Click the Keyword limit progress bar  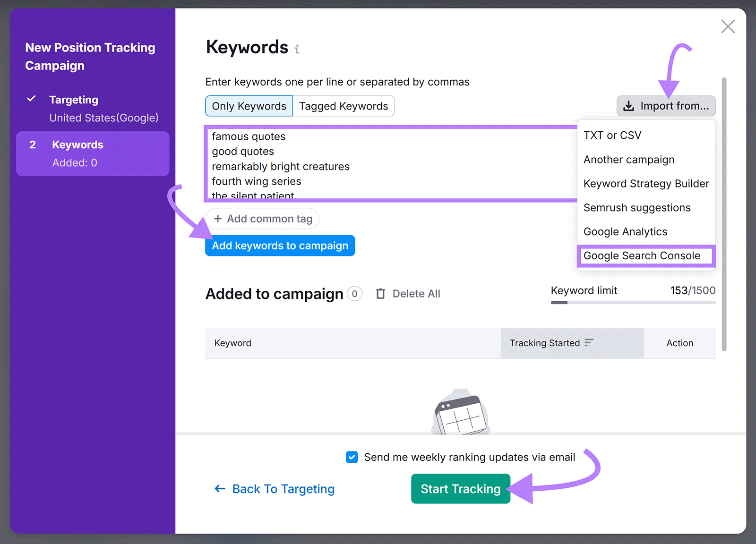pos(633,303)
